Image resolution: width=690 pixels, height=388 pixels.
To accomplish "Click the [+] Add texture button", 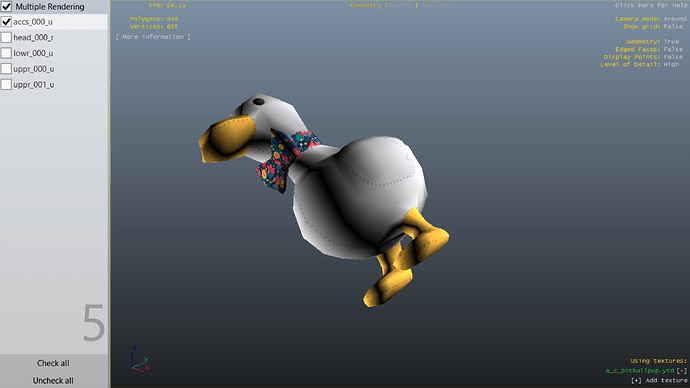I will point(659,381).
